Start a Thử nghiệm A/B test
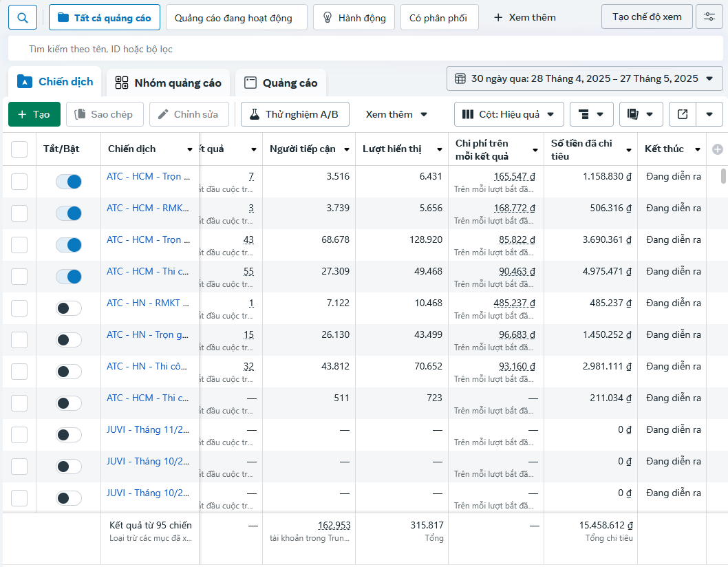The image size is (728, 567). pyautogui.click(x=295, y=114)
